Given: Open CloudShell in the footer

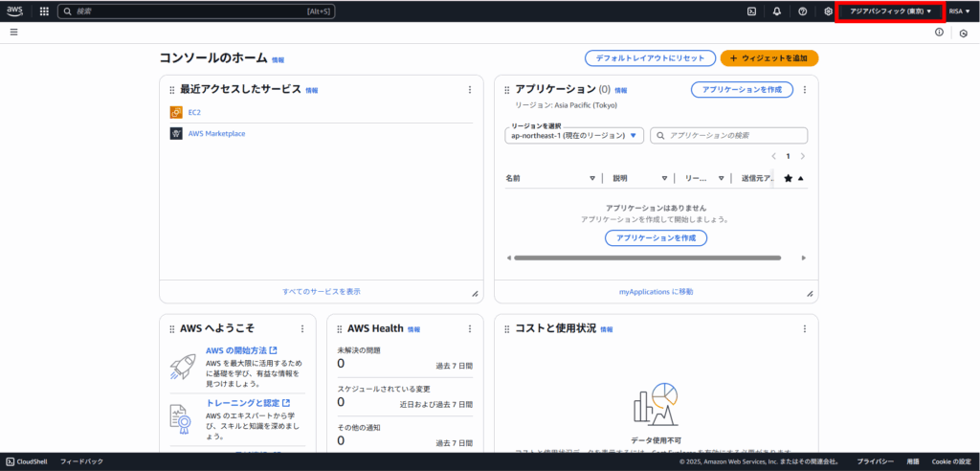Looking at the screenshot, I should click(x=27, y=461).
